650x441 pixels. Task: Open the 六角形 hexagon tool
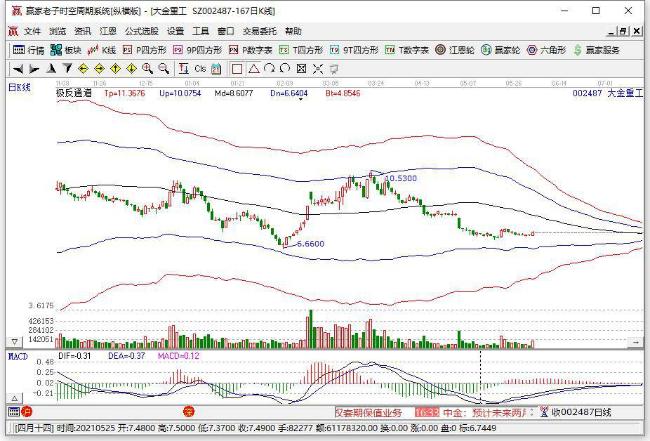click(x=546, y=50)
